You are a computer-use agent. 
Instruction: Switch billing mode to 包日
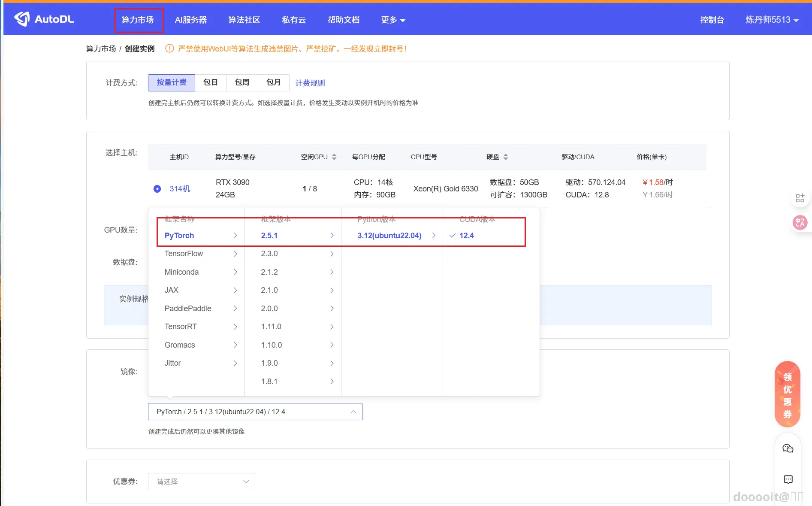tap(210, 82)
